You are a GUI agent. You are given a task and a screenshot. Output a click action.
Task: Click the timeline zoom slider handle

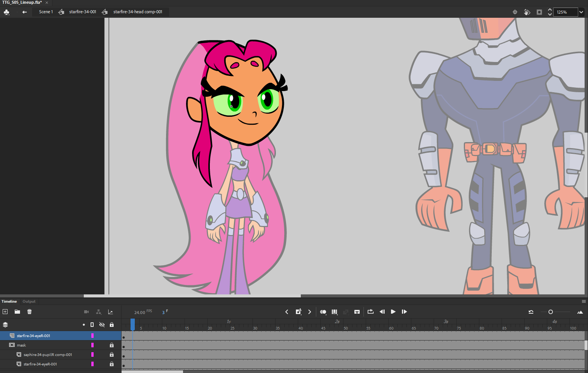coord(551,312)
